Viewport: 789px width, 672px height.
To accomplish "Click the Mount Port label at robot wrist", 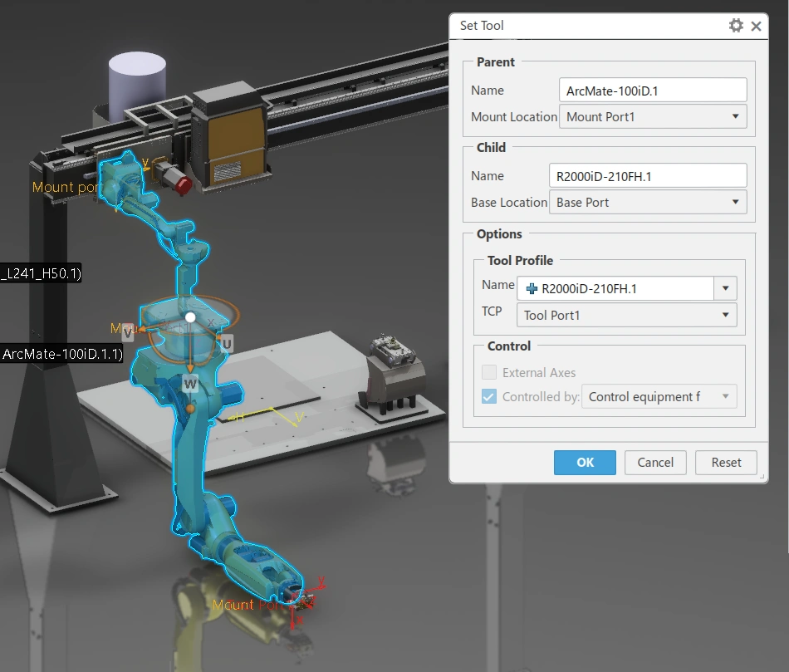I will pos(248,605).
